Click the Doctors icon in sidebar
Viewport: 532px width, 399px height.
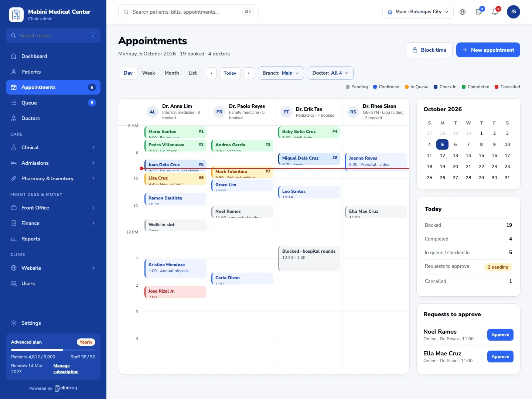point(14,118)
